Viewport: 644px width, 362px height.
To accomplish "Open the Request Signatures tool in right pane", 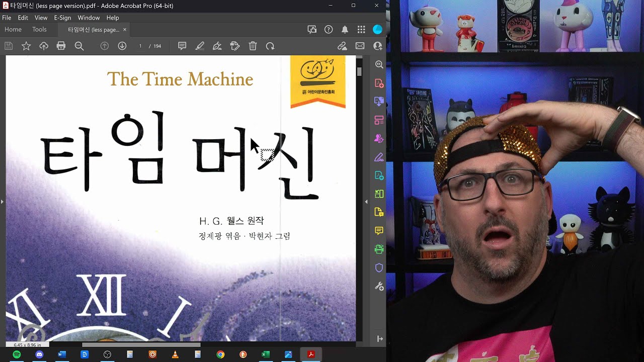I will click(379, 139).
